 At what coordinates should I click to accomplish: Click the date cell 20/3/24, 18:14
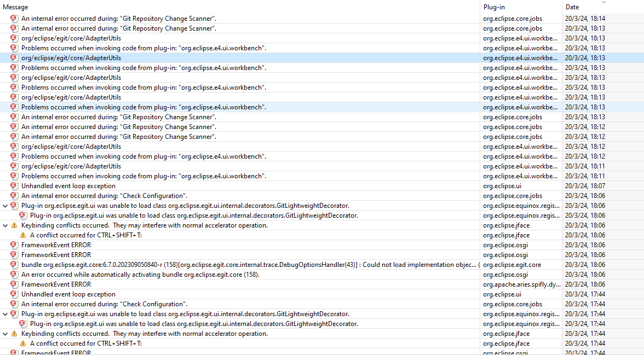[585, 19]
